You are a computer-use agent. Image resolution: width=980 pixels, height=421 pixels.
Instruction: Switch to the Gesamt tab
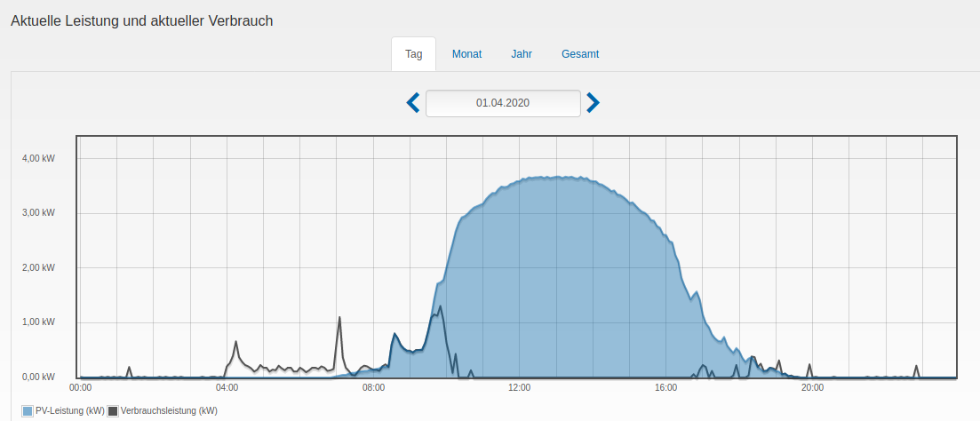pyautogui.click(x=580, y=53)
